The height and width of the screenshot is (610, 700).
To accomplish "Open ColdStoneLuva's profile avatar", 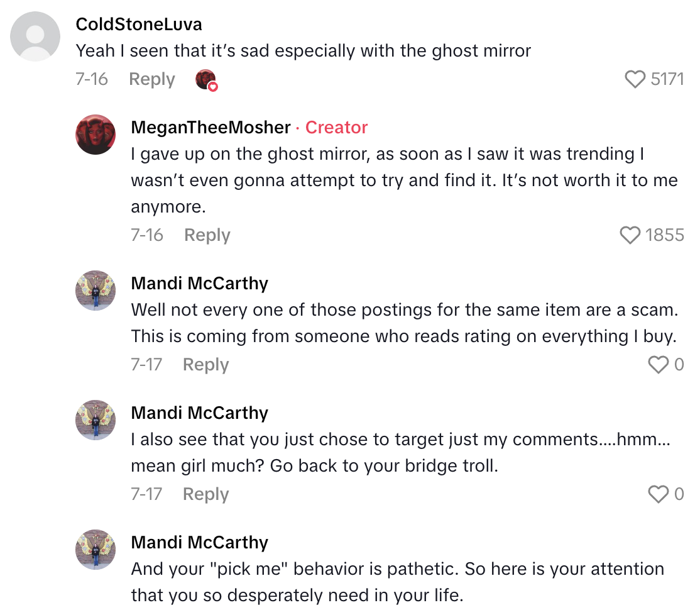I will [35, 36].
